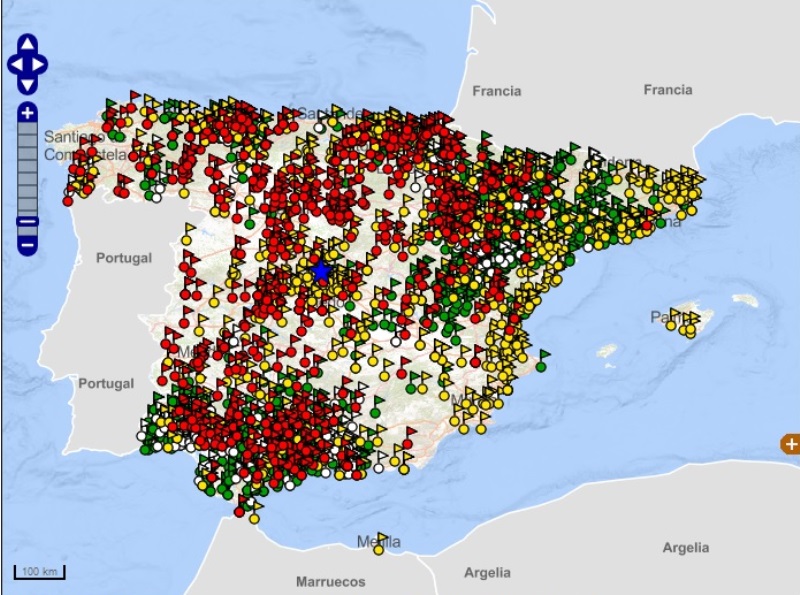This screenshot has height=595, width=800.
Task: Click the Portugal label next to the zoom-out button
Action: [124, 258]
